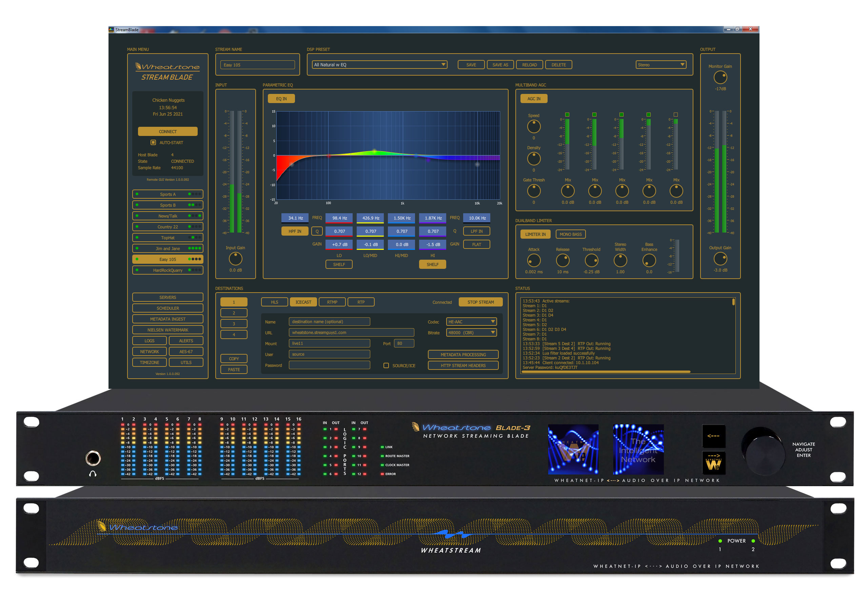Toggle the LPF IN button

(476, 231)
